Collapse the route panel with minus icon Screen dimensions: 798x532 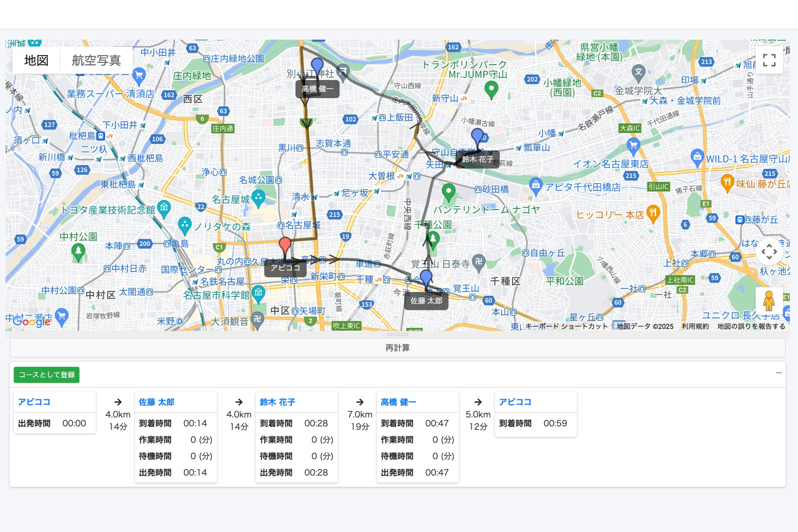[x=778, y=373]
